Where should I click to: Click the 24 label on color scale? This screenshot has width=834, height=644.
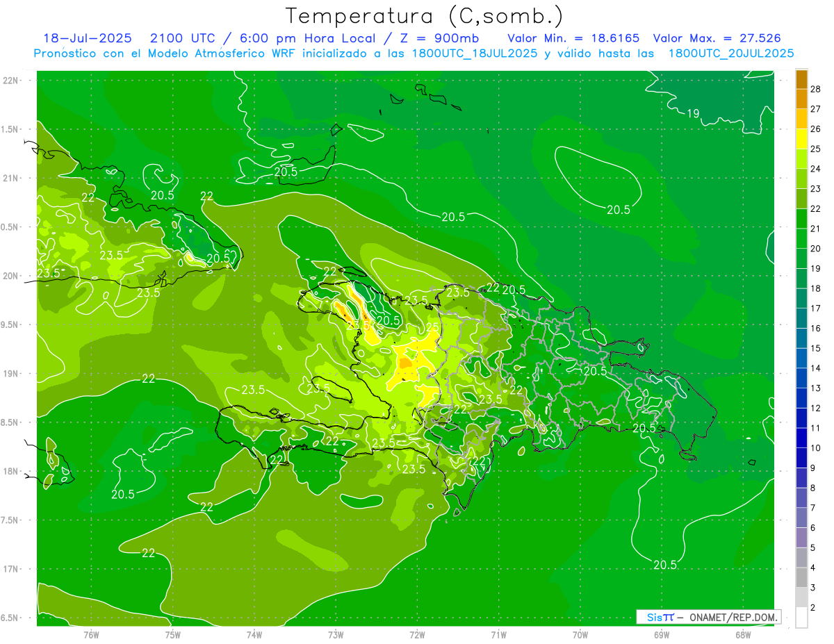tap(816, 168)
